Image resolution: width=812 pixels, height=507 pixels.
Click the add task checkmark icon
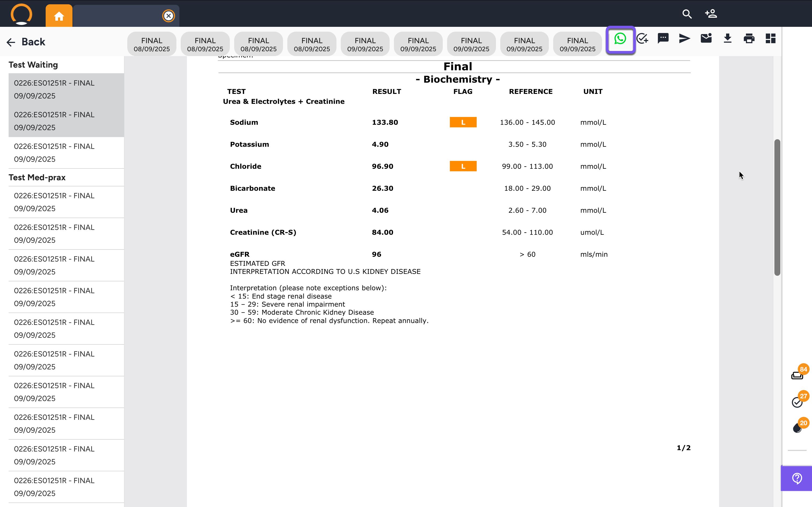(x=642, y=39)
